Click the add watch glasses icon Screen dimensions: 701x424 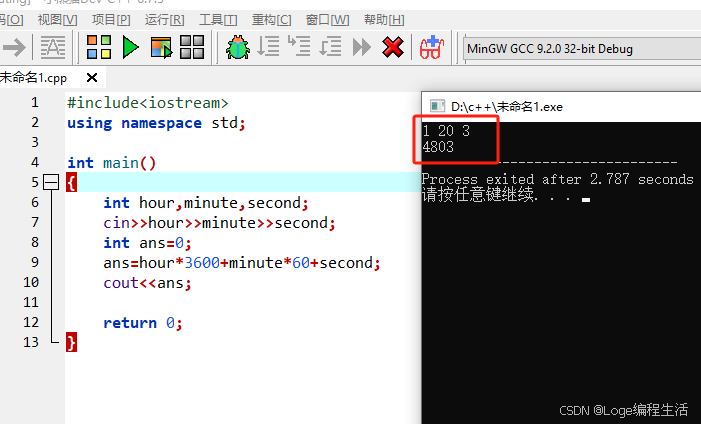tap(431, 47)
